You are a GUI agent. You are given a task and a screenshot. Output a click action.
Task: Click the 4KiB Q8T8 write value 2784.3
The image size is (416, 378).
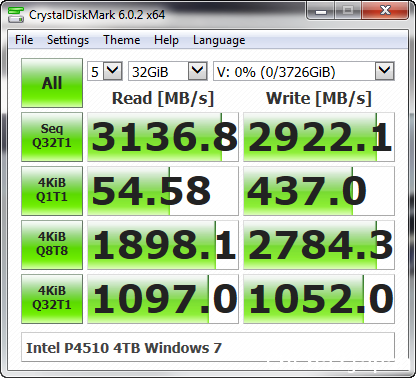click(x=319, y=245)
